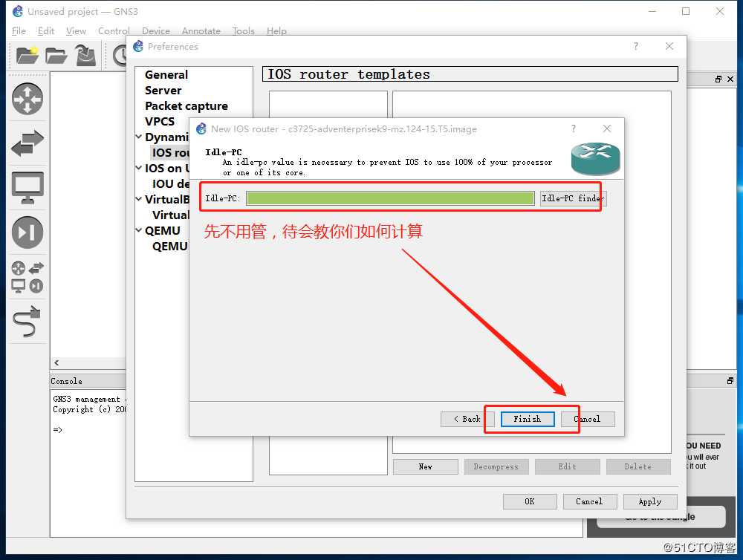Collapse the QEMU tree section
The width and height of the screenshot is (743, 560).
tap(139, 231)
